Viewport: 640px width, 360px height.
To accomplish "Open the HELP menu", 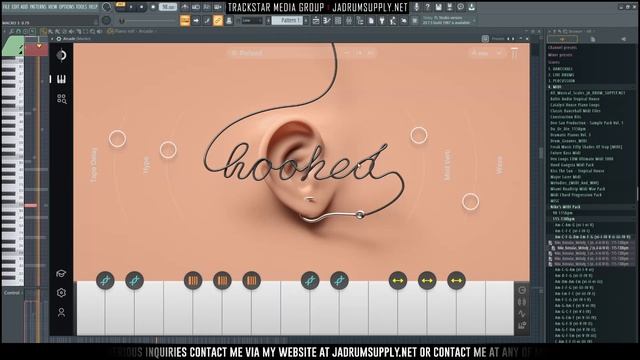I will click(x=93, y=7).
